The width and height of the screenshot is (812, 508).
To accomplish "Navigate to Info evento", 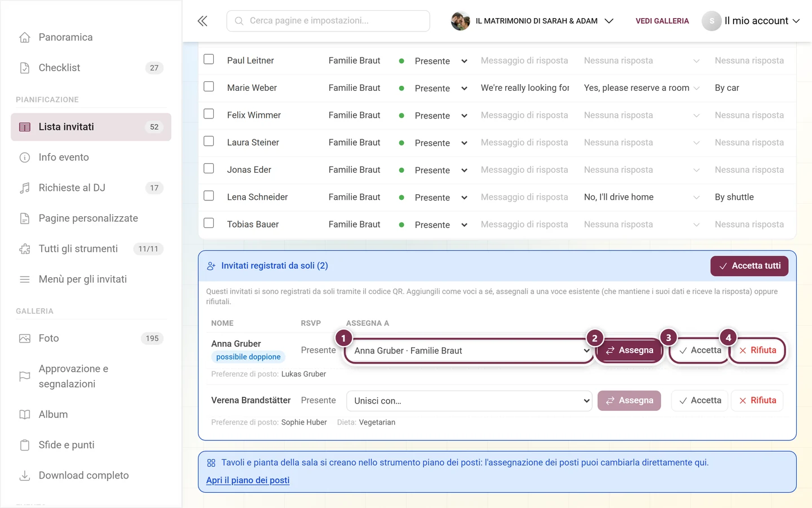I will click(91, 157).
